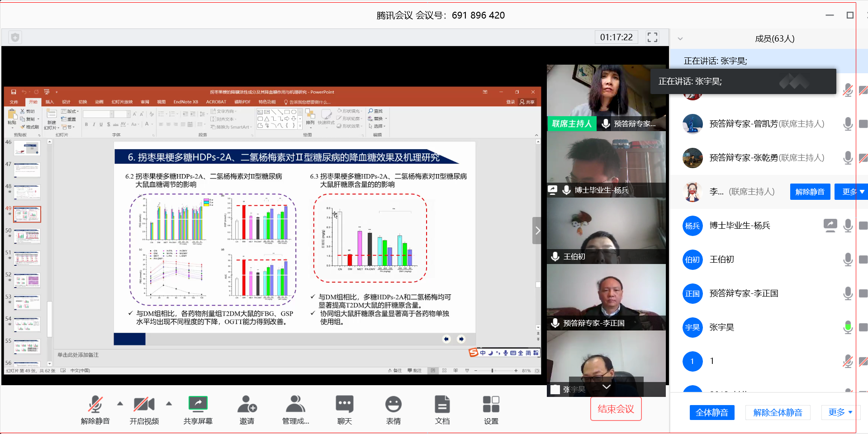This screenshot has height=434, width=868.
Task: Toggle microphone for member 王伯初
Action: coord(848,259)
